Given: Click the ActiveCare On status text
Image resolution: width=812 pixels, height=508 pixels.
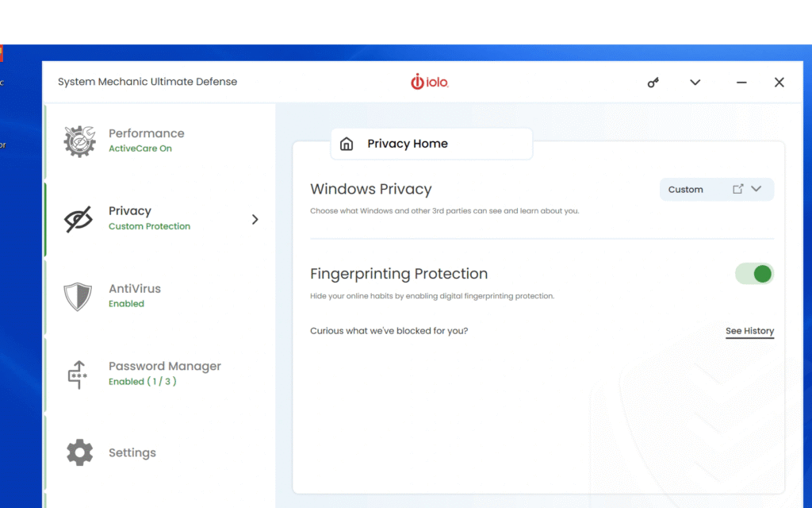Looking at the screenshot, I should [x=140, y=148].
